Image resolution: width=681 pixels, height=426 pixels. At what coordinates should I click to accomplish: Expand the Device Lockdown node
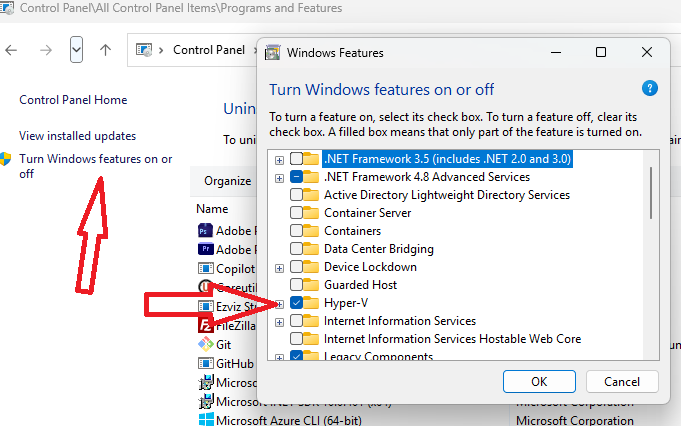pyautogui.click(x=279, y=268)
